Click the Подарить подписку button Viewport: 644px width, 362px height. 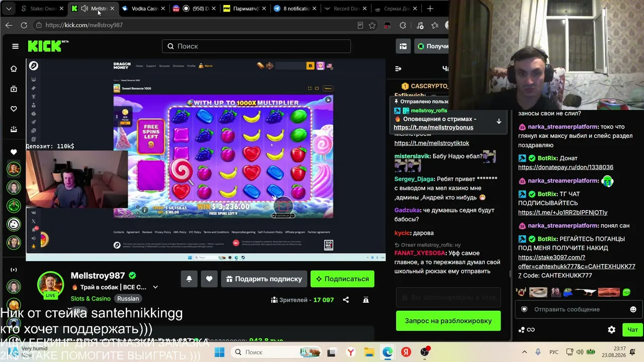(264, 279)
